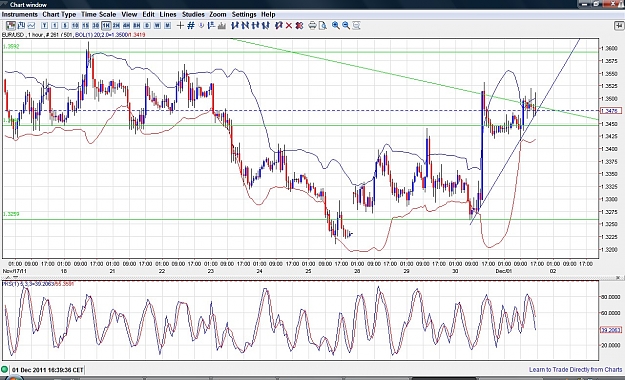Image resolution: width=625 pixels, height=380 pixels.
Task: Open the Edit menu
Action: [148, 14]
